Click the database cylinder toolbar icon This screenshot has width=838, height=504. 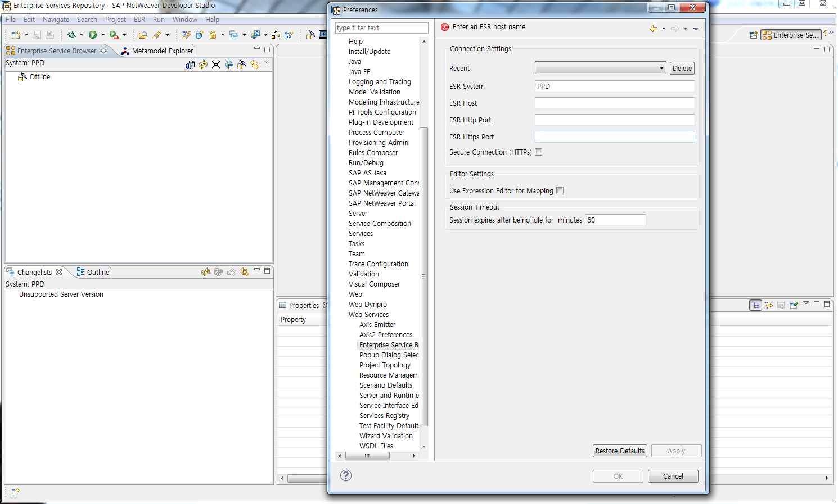(x=199, y=35)
